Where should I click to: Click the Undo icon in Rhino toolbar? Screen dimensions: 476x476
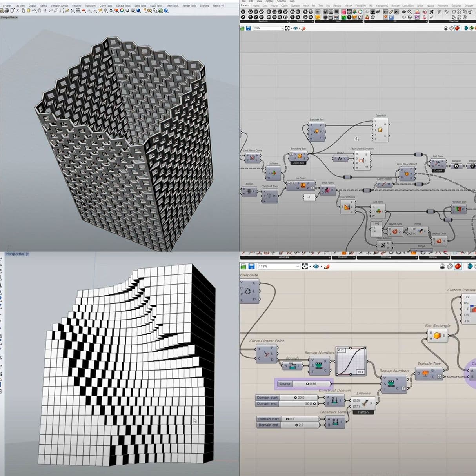[34, 11]
